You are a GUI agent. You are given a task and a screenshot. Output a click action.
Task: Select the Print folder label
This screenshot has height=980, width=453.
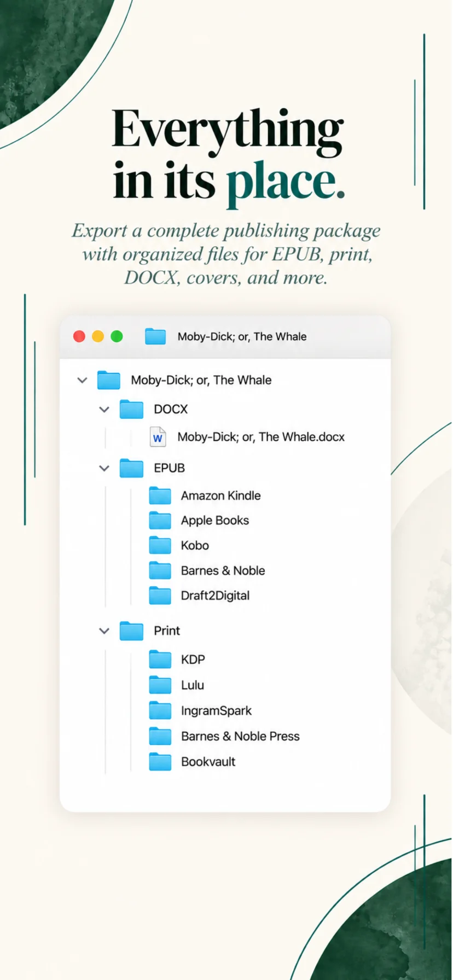click(x=167, y=631)
